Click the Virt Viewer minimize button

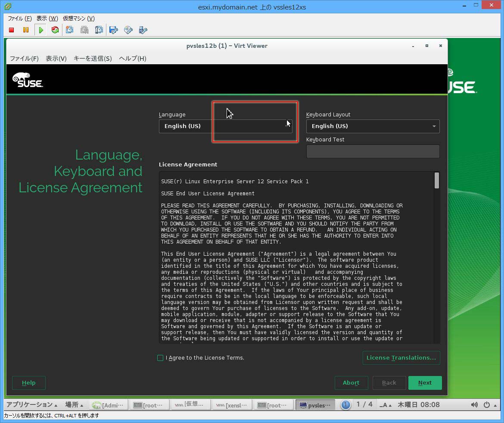tap(413, 46)
